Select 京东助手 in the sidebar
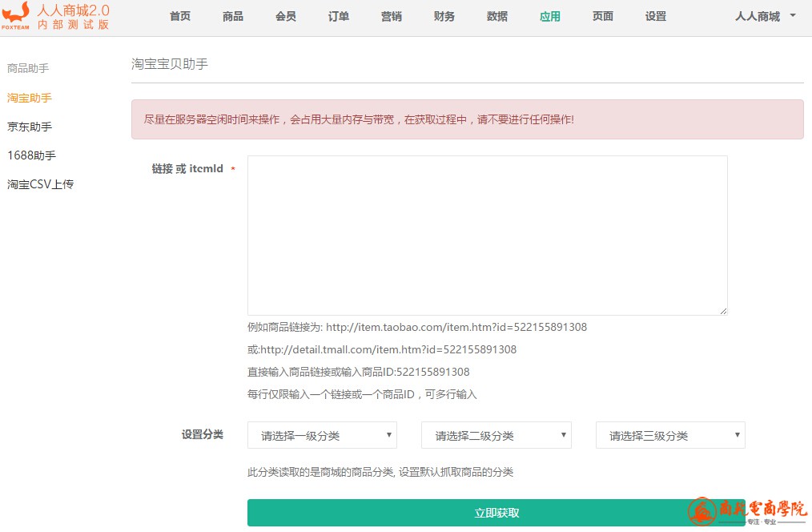812x532 pixels. tap(30, 127)
